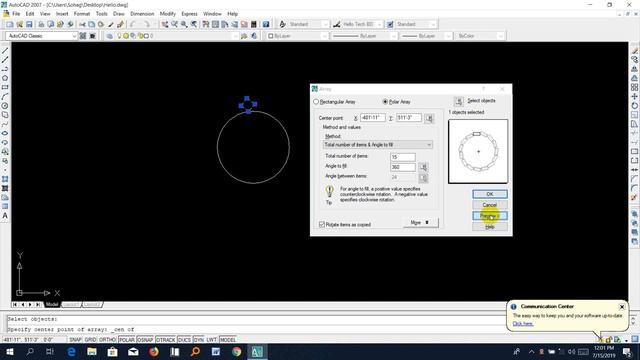
Task: Click the Save icon in Standard toolbar
Action: (29, 24)
